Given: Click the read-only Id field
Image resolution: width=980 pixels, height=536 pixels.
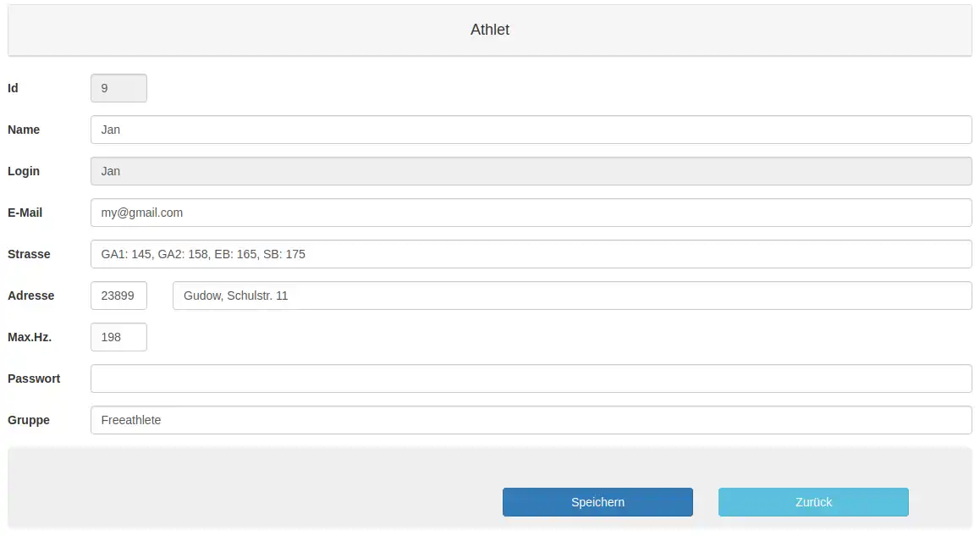Looking at the screenshot, I should coord(118,88).
